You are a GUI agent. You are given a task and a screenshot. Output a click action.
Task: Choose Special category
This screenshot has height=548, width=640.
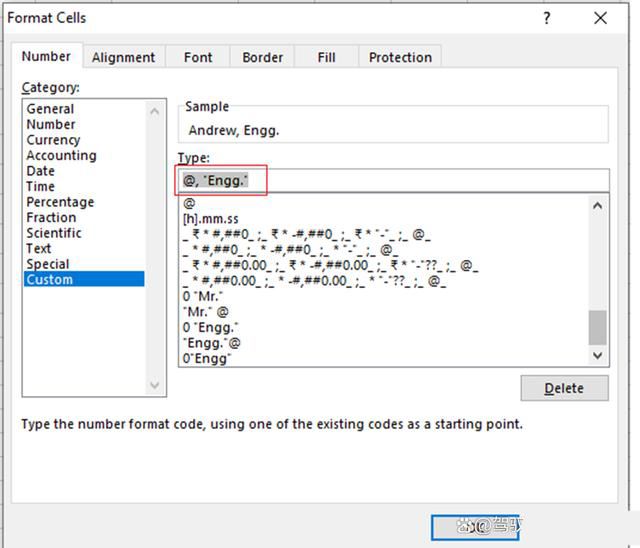coord(84,264)
